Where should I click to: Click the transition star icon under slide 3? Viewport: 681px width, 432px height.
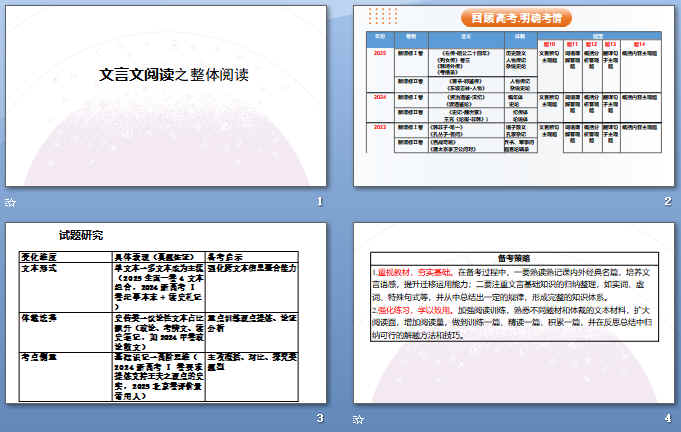coord(11,419)
